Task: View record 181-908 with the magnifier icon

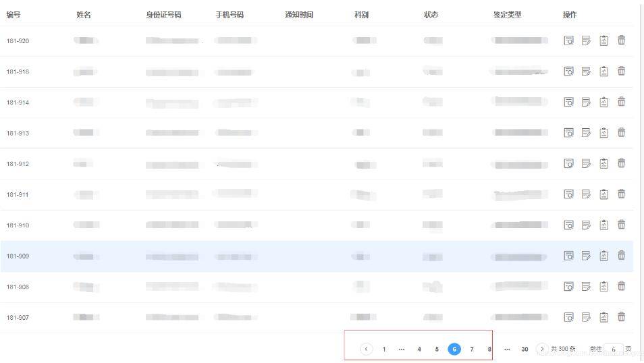Action: (x=568, y=286)
